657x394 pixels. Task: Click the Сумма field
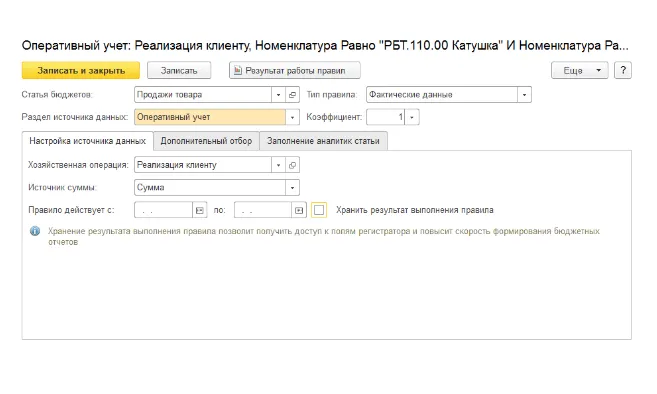[x=210, y=188]
